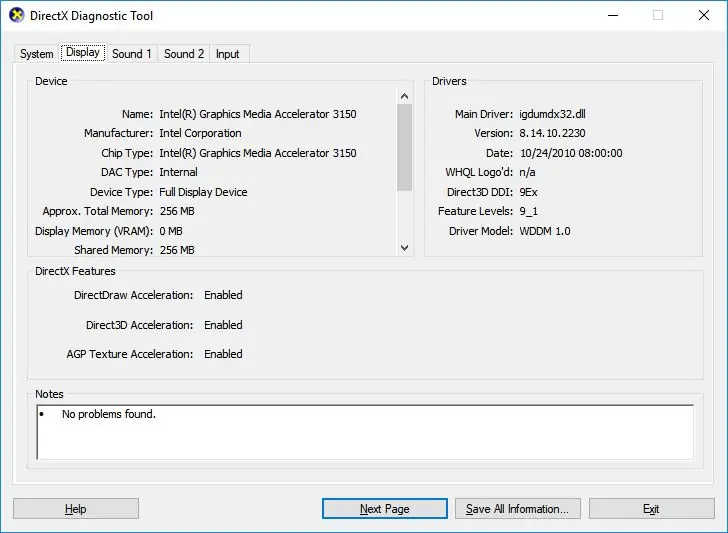Exit the DirectX Diagnostic Tool
The image size is (728, 533).
[x=651, y=509]
